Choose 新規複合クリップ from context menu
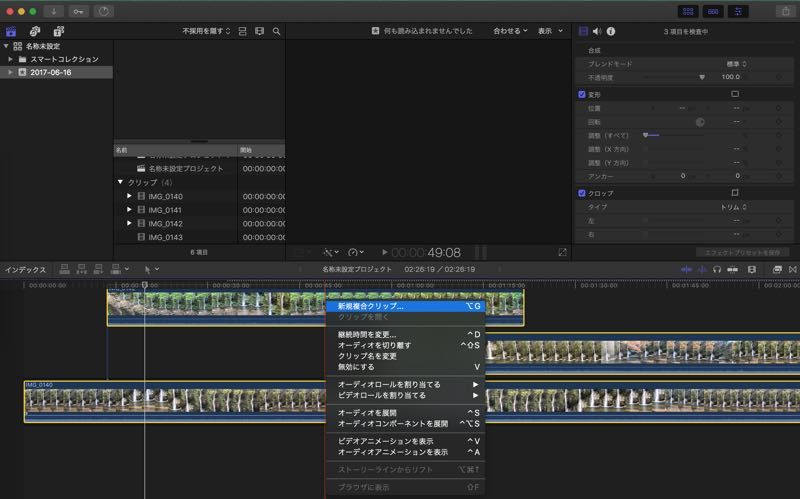Image resolution: width=800 pixels, height=499 pixels. pos(372,306)
